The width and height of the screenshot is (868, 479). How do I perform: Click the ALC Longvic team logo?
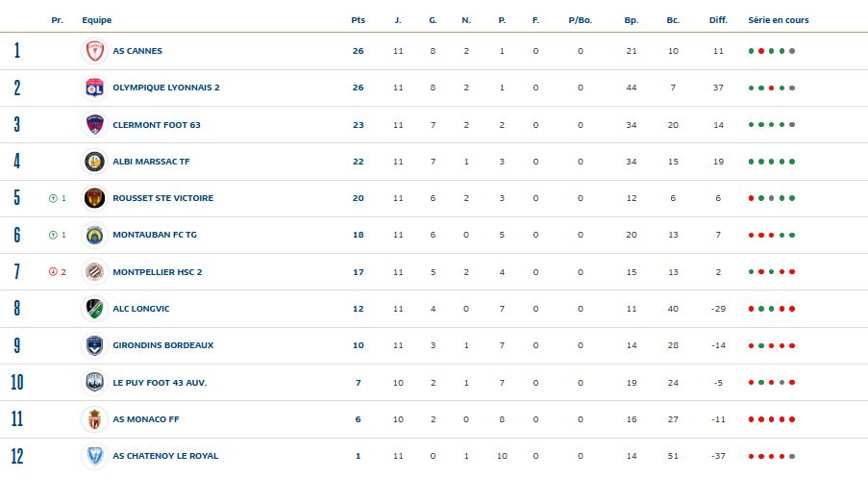tap(94, 309)
